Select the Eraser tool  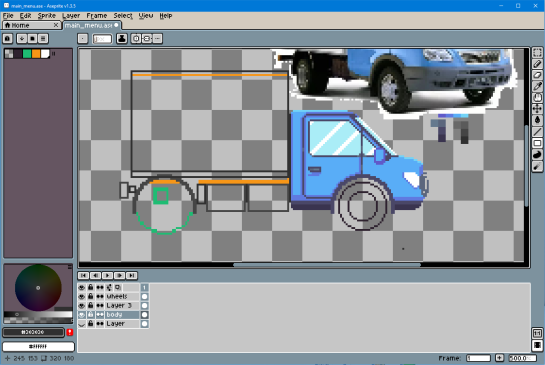tap(537, 75)
